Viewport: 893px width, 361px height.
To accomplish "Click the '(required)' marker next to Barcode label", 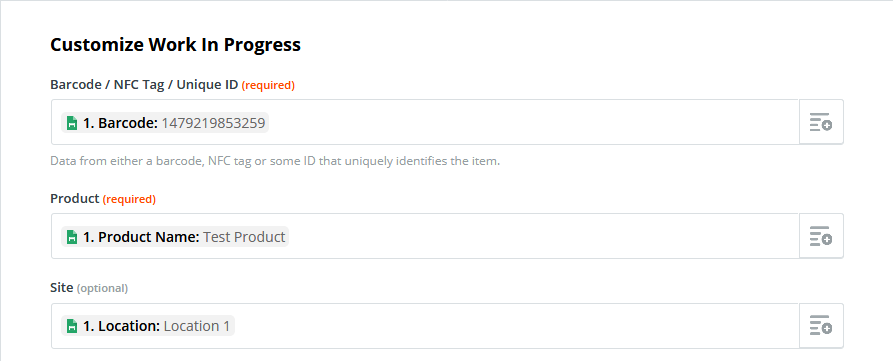I will tap(268, 85).
